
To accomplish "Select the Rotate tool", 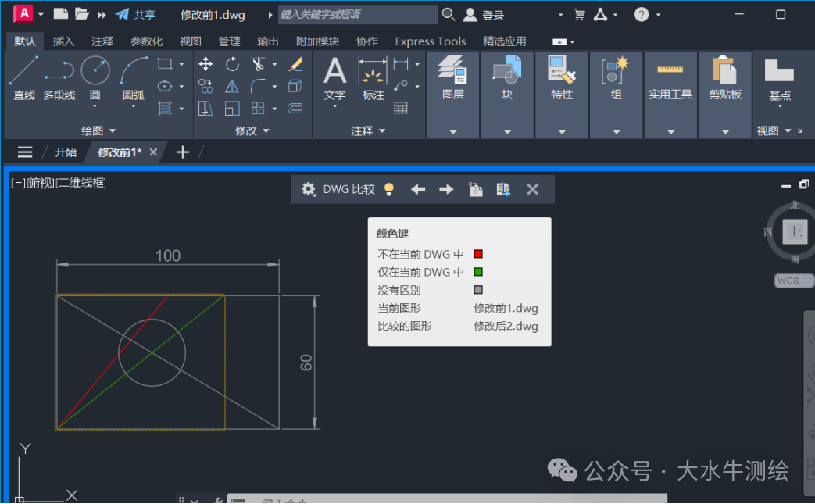I will 233,63.
